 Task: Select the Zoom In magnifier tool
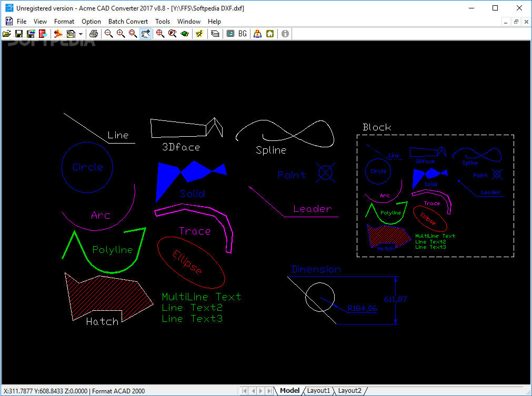[121, 33]
